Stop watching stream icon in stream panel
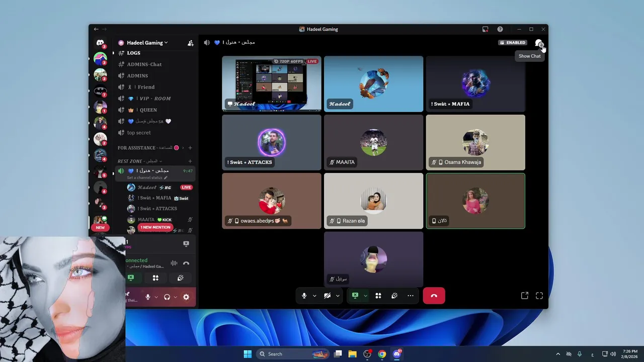The height and width of the screenshot is (362, 644). click(186, 244)
